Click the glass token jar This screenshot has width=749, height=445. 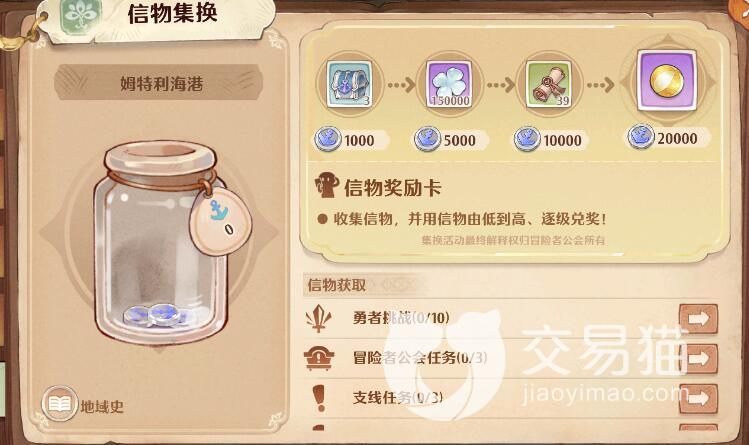pyautogui.click(x=161, y=241)
